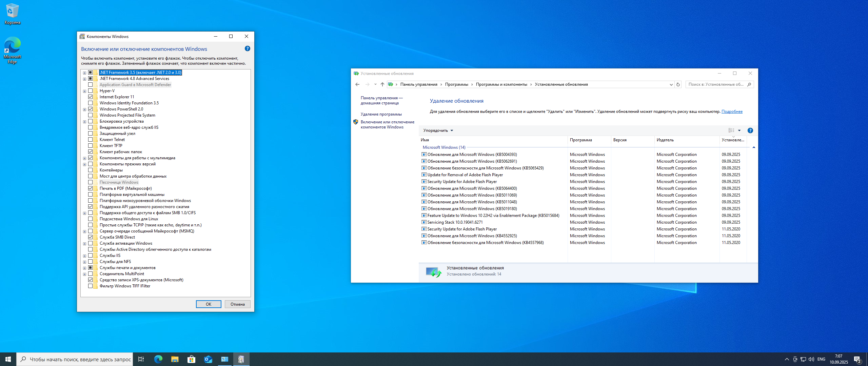Open Task View on the taskbar
Image resolution: width=868 pixels, height=366 pixels.
click(x=141, y=359)
